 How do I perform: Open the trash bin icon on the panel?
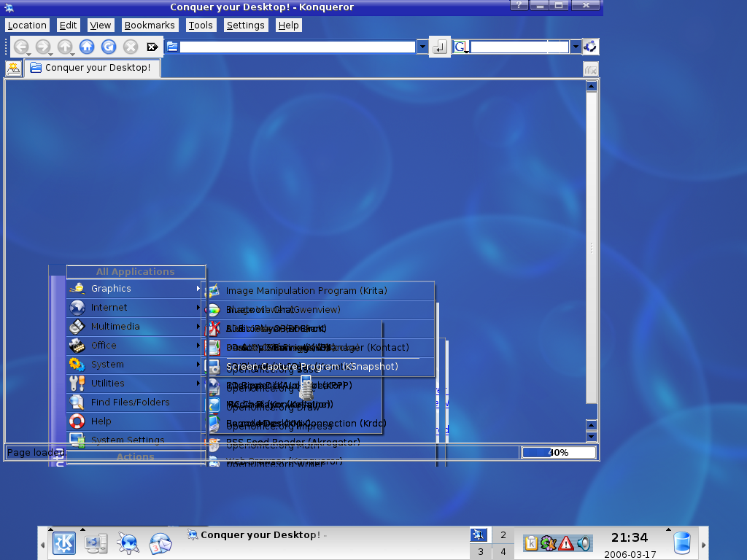682,543
